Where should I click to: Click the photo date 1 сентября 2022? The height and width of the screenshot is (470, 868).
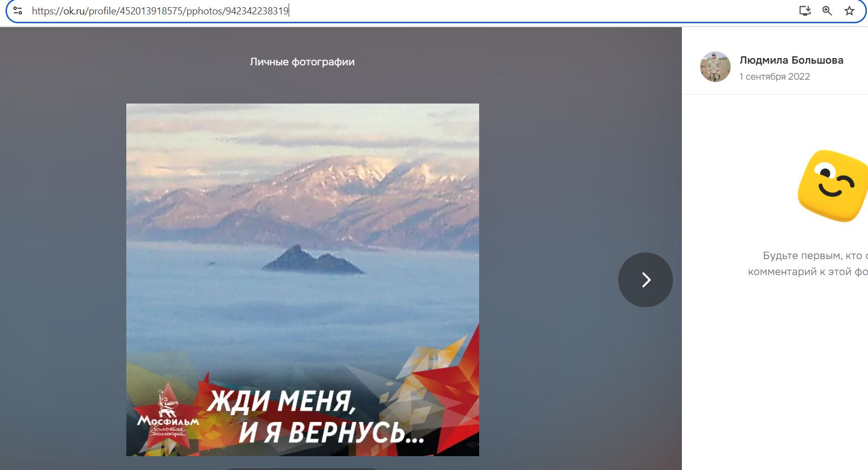click(774, 76)
